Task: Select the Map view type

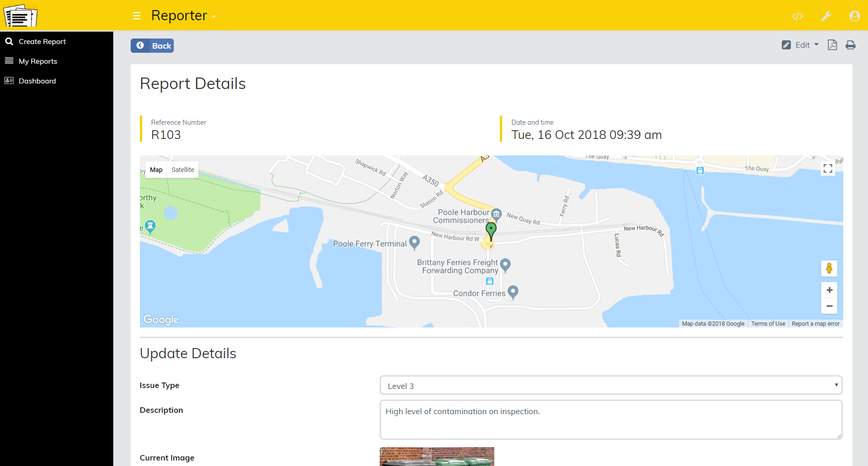Action: (156, 170)
